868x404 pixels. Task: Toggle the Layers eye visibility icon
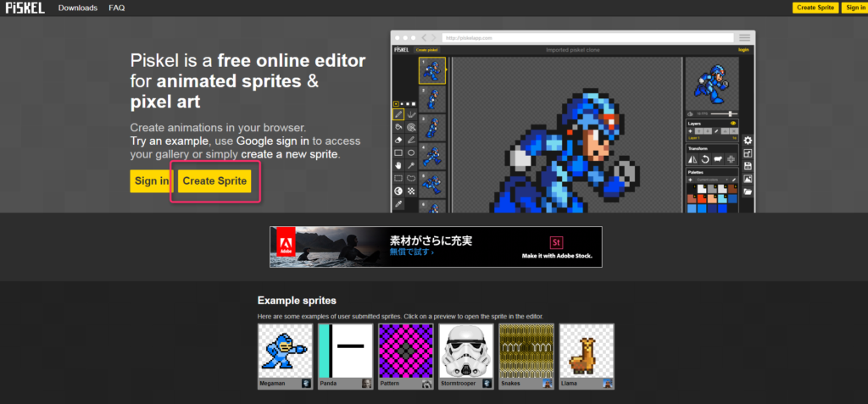coord(733,123)
